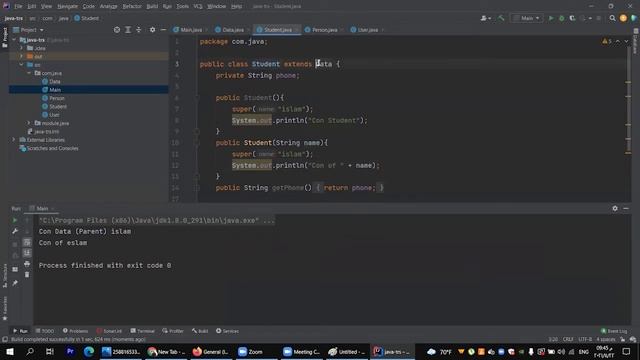The width and height of the screenshot is (640, 360).
Task: Click the user account icon in toolbar
Action: click(x=485, y=18)
